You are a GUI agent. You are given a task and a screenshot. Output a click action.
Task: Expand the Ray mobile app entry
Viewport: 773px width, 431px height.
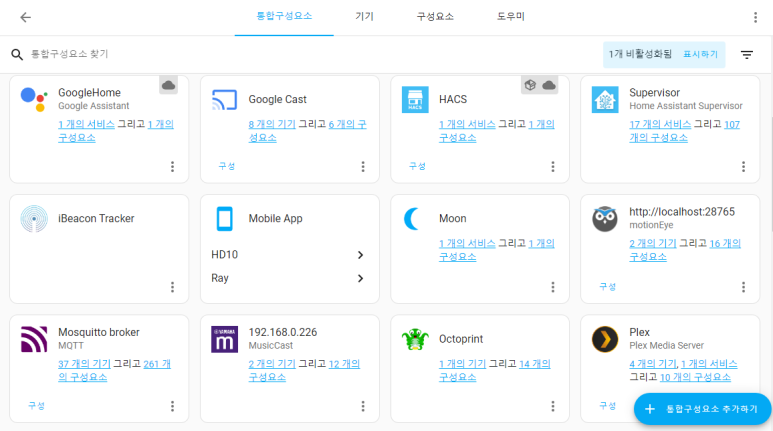click(290, 278)
